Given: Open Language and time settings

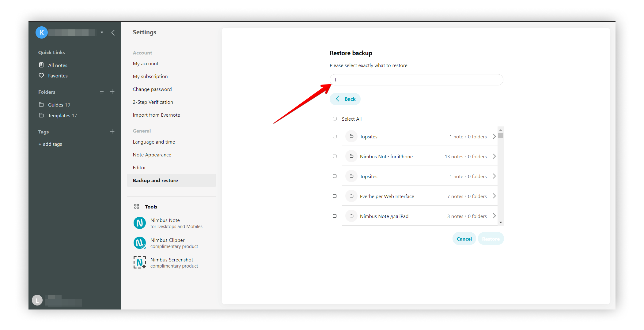Looking at the screenshot, I should (x=154, y=142).
